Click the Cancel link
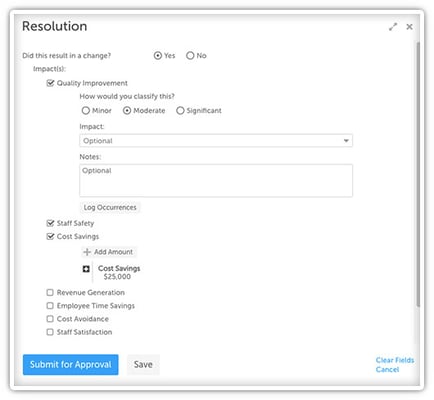This screenshot has width=434, height=400. (387, 369)
